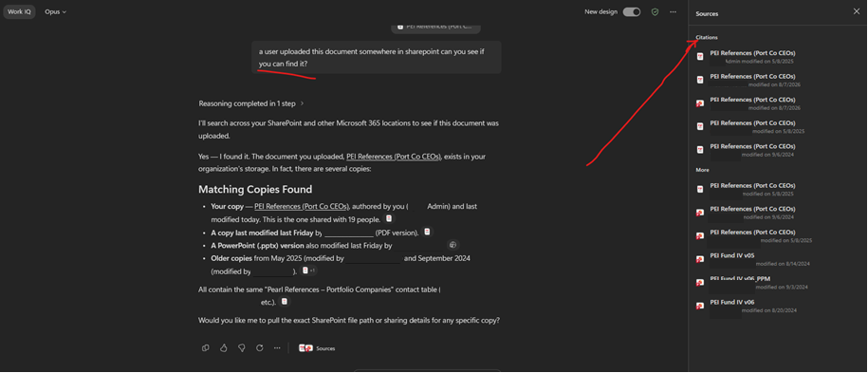Open the attached PEI References file chip

click(435, 27)
